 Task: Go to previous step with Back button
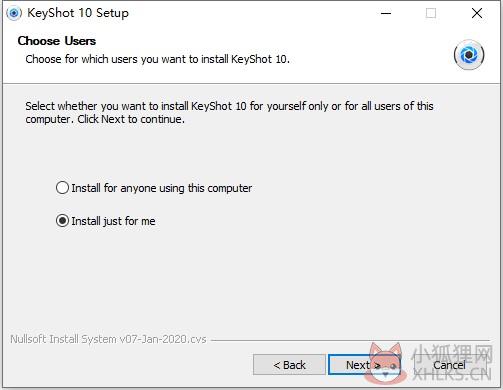289,365
